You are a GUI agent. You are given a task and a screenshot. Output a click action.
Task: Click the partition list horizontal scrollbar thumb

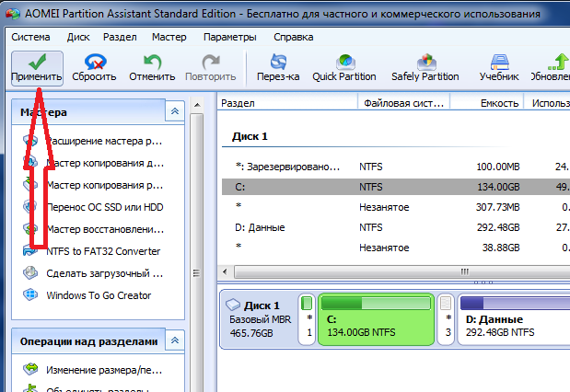click(x=402, y=271)
